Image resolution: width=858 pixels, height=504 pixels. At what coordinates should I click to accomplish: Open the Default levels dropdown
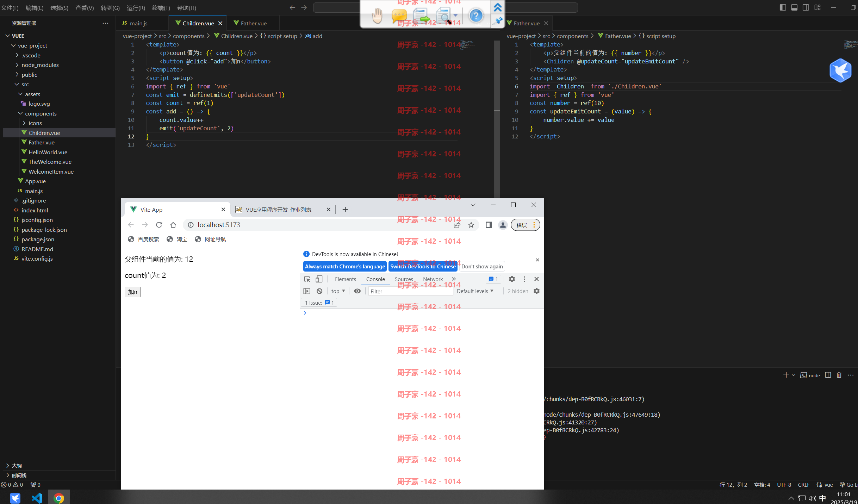(x=475, y=291)
